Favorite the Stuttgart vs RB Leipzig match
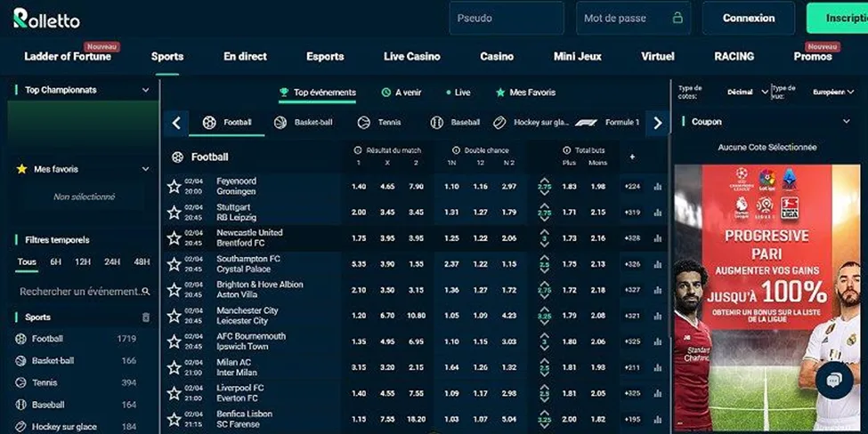Screen dimensions: 868x434 (174, 213)
